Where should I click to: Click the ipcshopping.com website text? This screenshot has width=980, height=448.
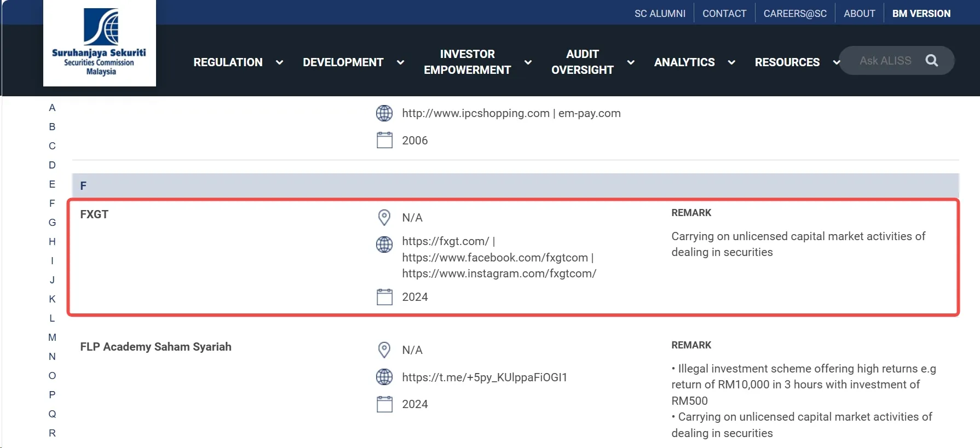(x=476, y=113)
